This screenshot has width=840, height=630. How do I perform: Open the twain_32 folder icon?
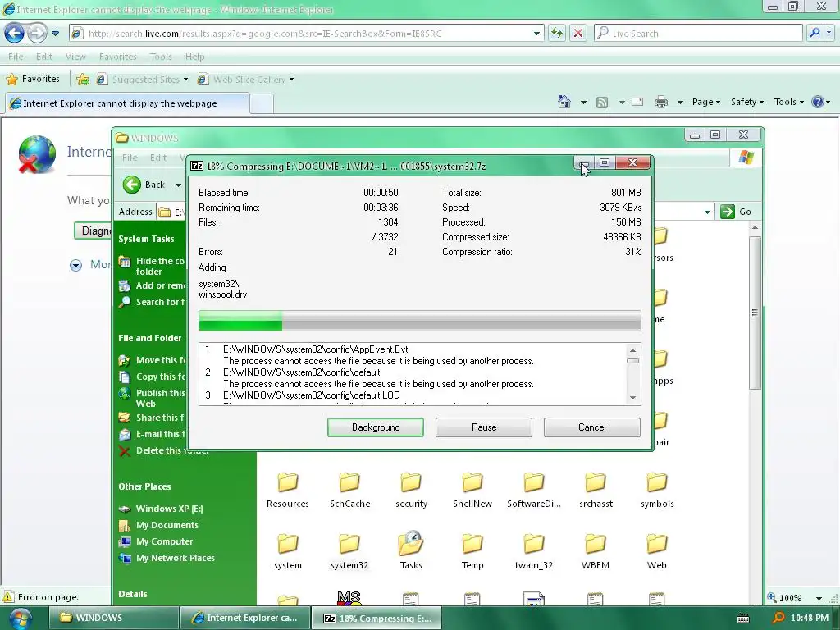(x=533, y=544)
